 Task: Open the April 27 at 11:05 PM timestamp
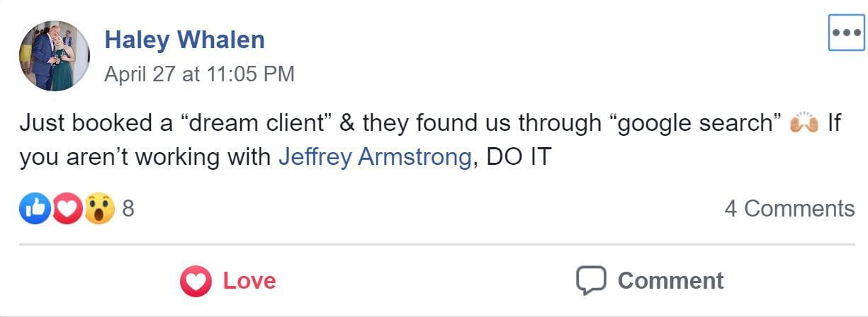point(199,74)
